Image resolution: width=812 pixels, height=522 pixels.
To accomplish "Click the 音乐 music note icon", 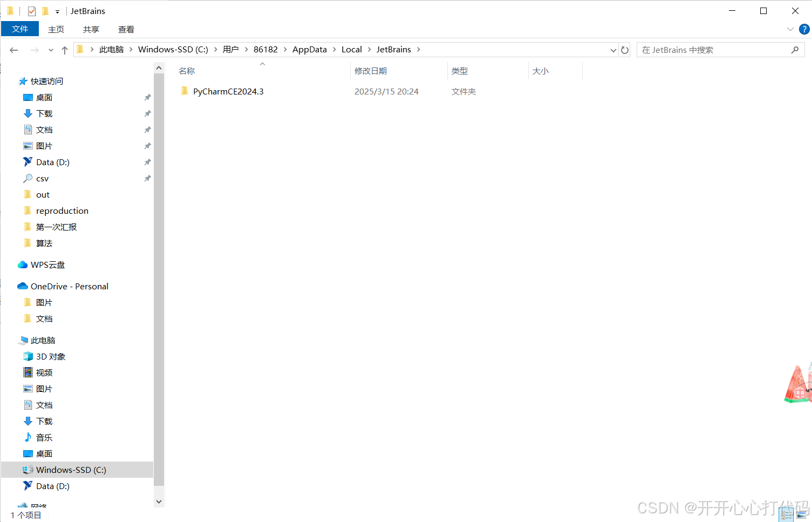I will coord(28,437).
